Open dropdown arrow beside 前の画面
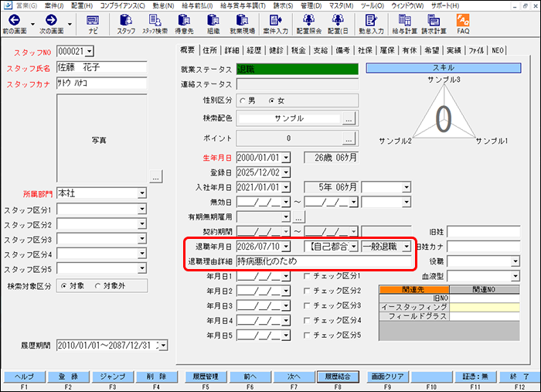541x392 pixels. coord(32,24)
